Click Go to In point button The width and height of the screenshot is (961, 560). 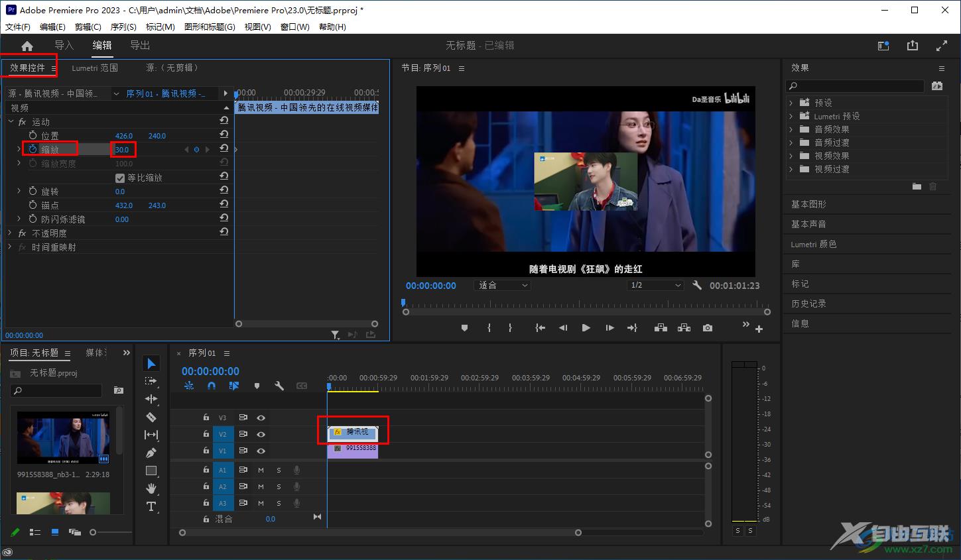tap(541, 328)
